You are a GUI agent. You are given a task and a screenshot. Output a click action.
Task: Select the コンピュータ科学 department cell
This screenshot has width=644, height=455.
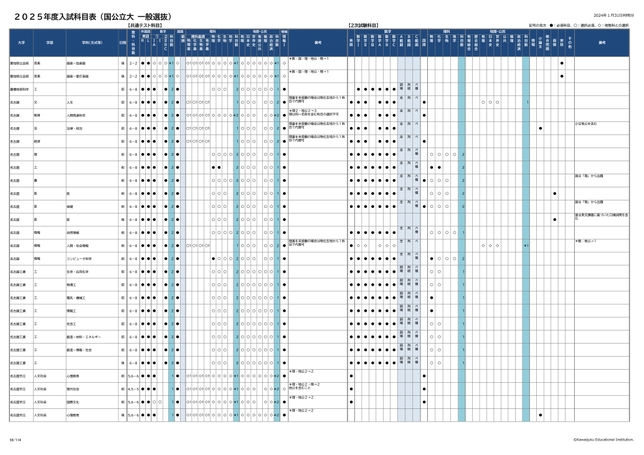pyautogui.click(x=82, y=257)
